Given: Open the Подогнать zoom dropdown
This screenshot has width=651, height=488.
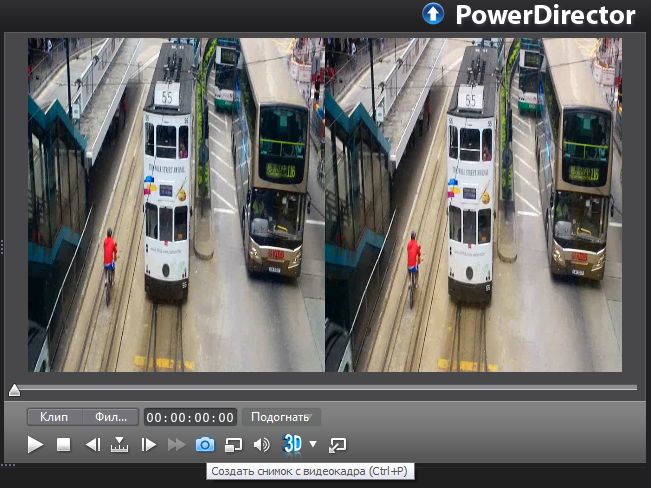Looking at the screenshot, I should tap(281, 417).
